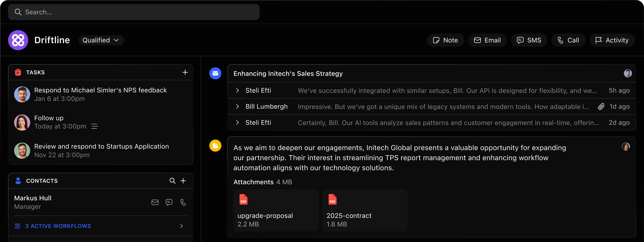Click SMS chat icon for Markus Hull
Screen dimensions: 644x242
coord(169,202)
